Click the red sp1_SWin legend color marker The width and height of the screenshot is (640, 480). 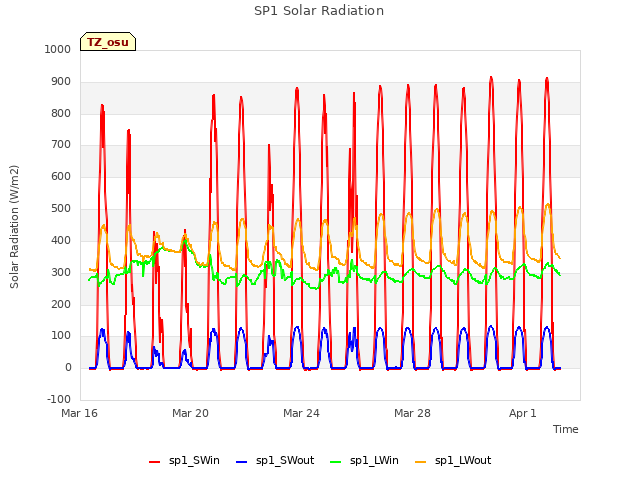[155, 462]
